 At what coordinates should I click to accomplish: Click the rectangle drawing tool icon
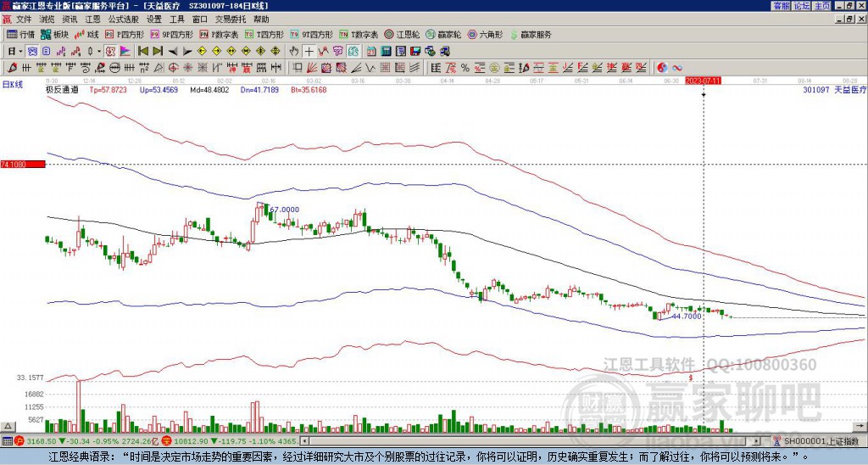pos(298,68)
